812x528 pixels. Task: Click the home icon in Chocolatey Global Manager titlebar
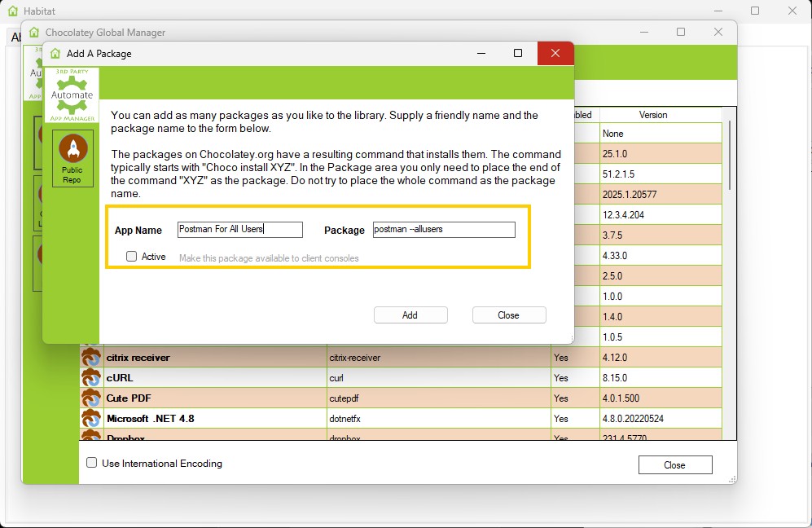click(33, 32)
